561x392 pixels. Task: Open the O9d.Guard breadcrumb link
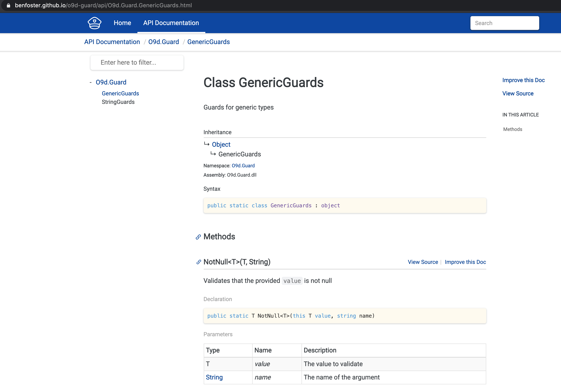coord(163,42)
